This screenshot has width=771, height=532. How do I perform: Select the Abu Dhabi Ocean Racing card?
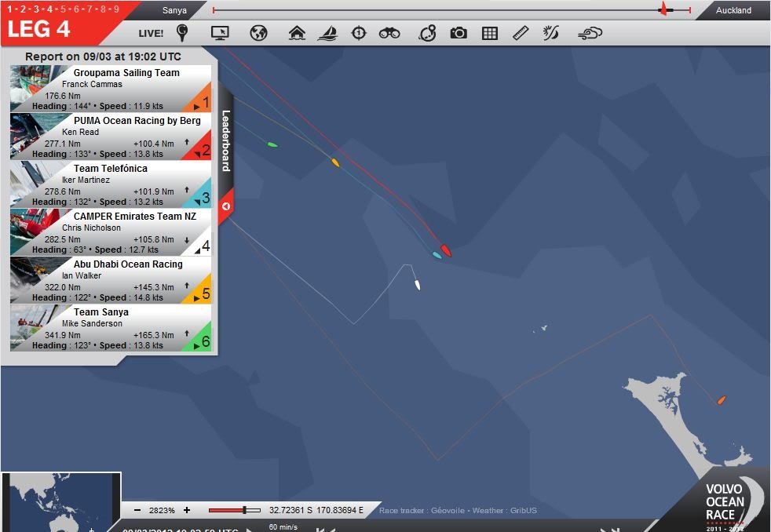click(111, 280)
